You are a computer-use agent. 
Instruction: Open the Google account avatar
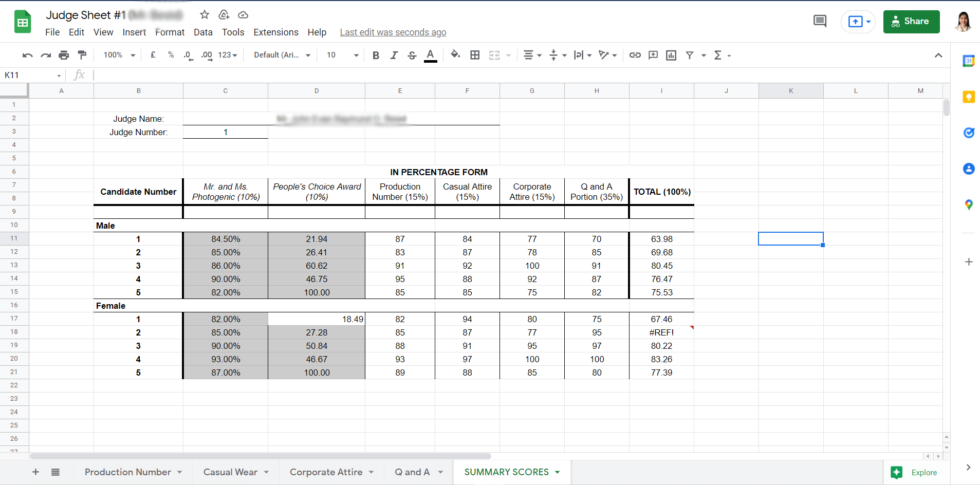click(964, 22)
